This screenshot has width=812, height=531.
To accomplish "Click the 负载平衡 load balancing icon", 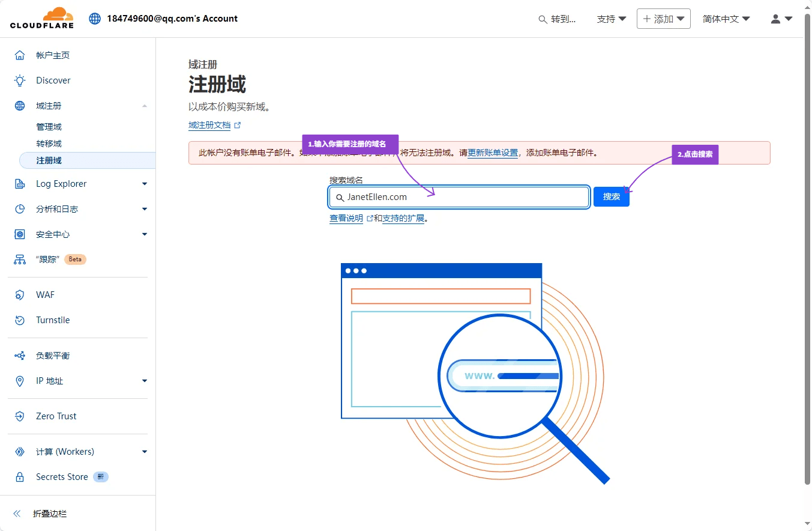I will tap(20, 356).
